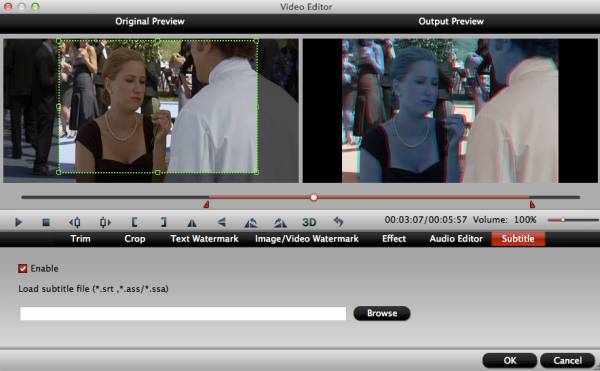Rotate video counterclockwise
Viewport: 600px width, 371px height.
(251, 222)
